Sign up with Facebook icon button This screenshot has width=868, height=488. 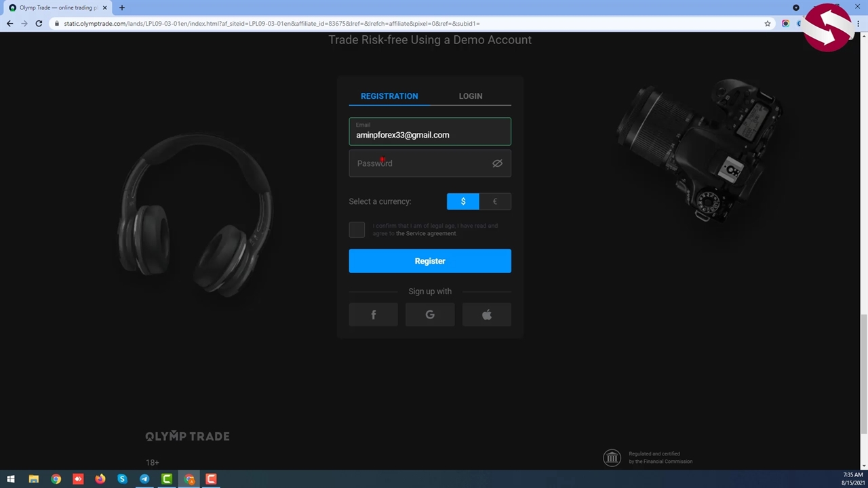point(373,315)
